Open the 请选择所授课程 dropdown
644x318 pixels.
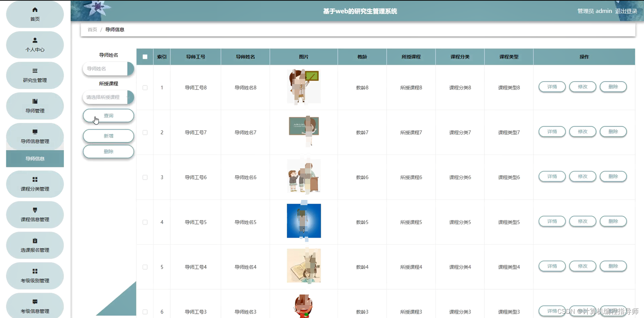pyautogui.click(x=108, y=97)
